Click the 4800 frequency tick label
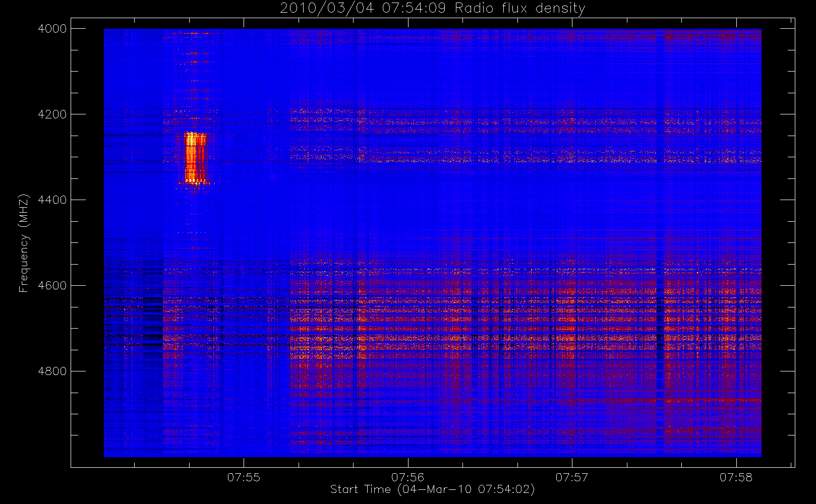The height and width of the screenshot is (504, 816). coord(52,371)
